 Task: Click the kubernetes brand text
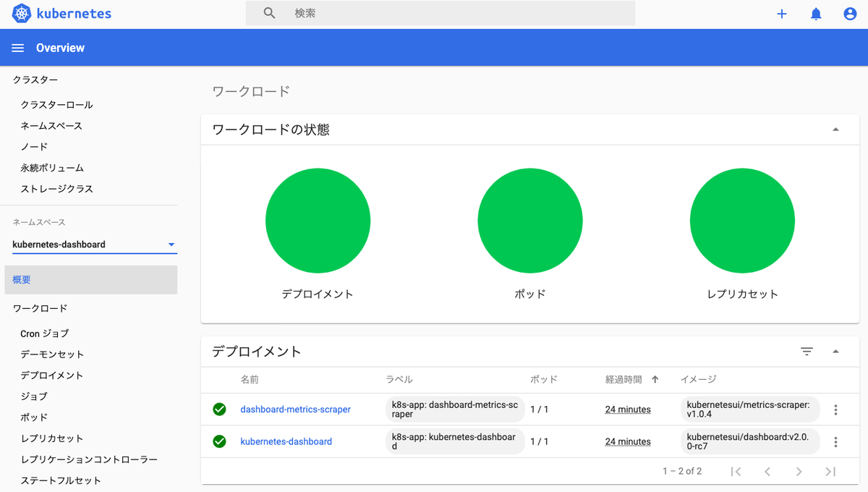[73, 14]
